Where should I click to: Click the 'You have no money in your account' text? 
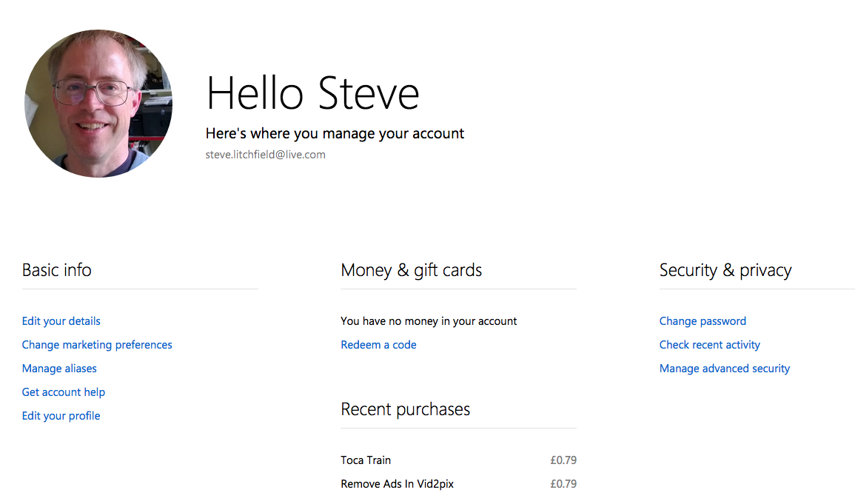(x=429, y=321)
